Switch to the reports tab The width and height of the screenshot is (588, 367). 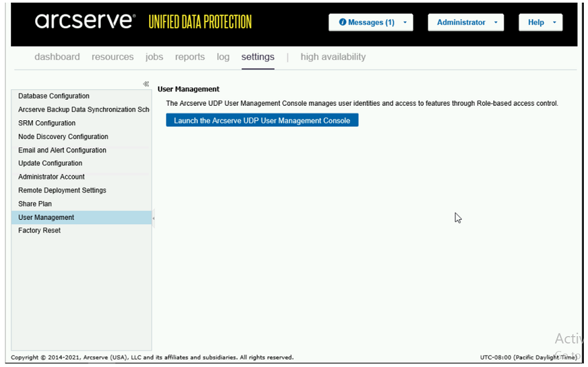point(190,56)
